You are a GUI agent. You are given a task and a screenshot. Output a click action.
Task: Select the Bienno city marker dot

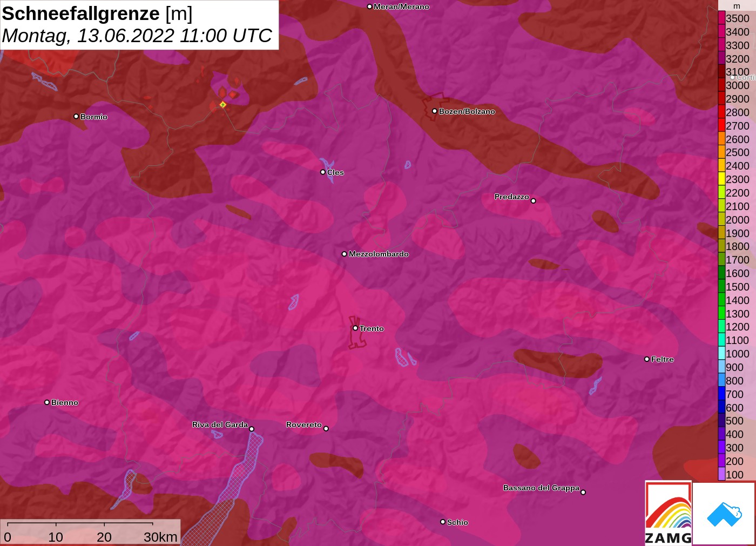[47, 402]
